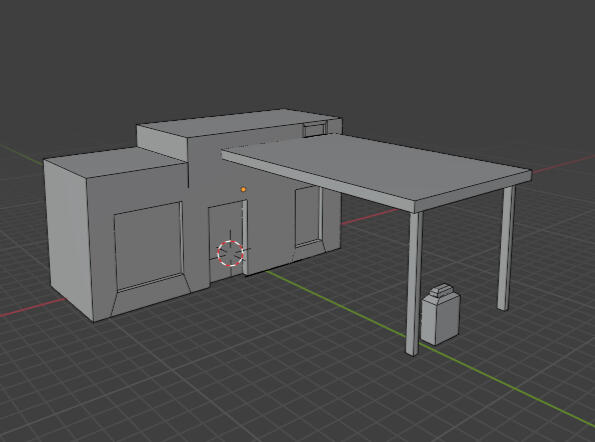Click the central door panel

pyautogui.click(x=226, y=241)
